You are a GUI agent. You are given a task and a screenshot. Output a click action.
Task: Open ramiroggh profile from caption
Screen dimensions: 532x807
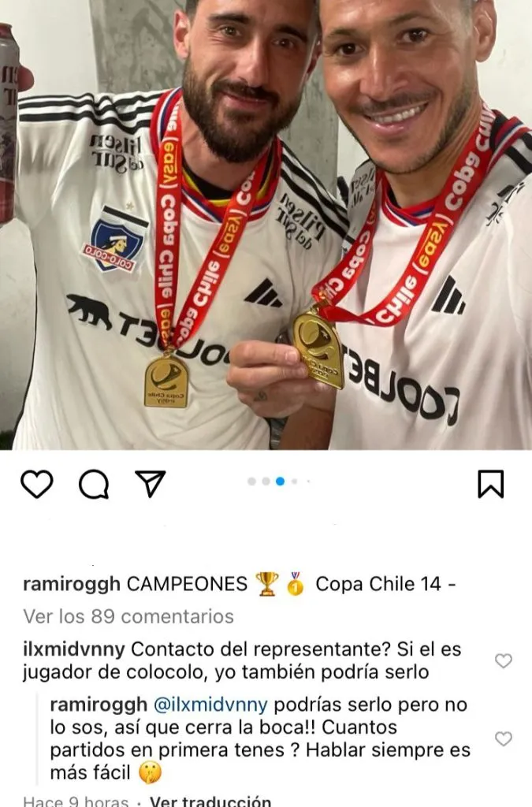coord(72,585)
